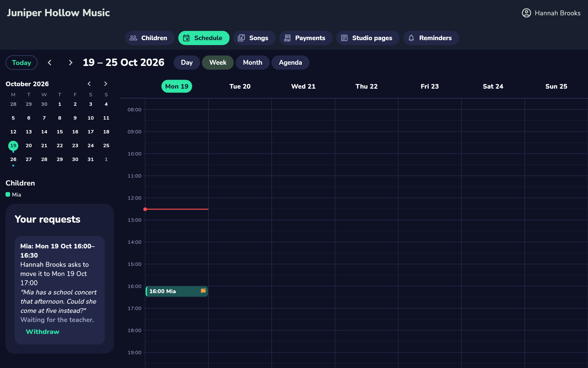The height and width of the screenshot is (368, 588).
Task: Click the Payments receipt icon
Action: (287, 38)
